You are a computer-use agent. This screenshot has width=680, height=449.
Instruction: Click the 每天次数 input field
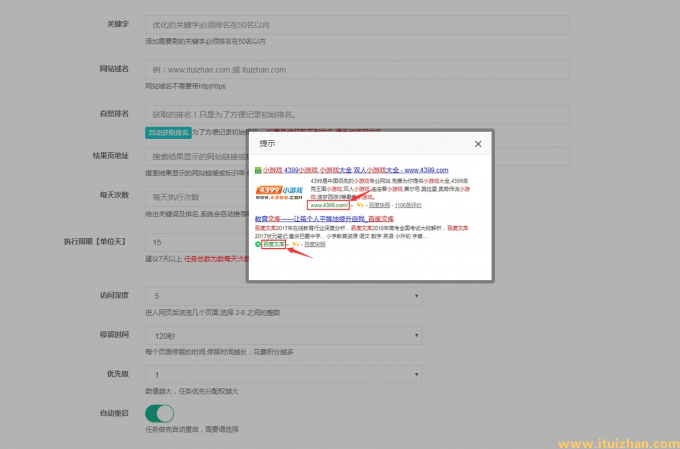click(196, 197)
